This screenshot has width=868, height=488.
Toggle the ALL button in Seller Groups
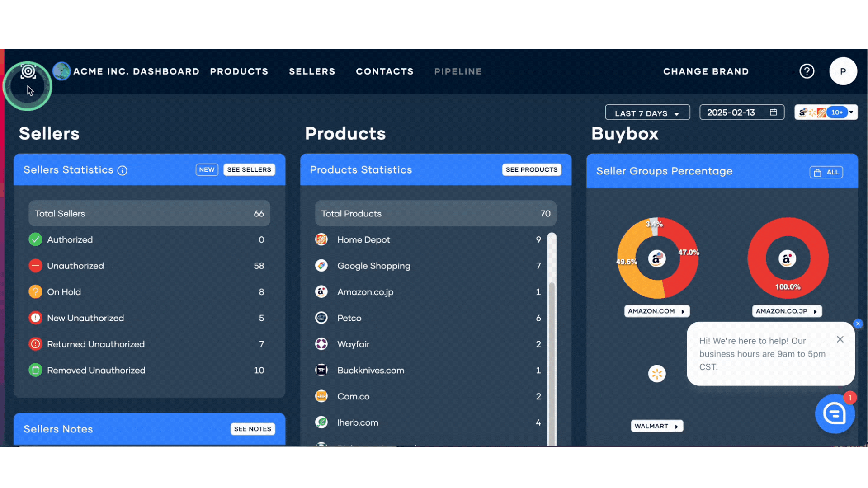coord(826,172)
